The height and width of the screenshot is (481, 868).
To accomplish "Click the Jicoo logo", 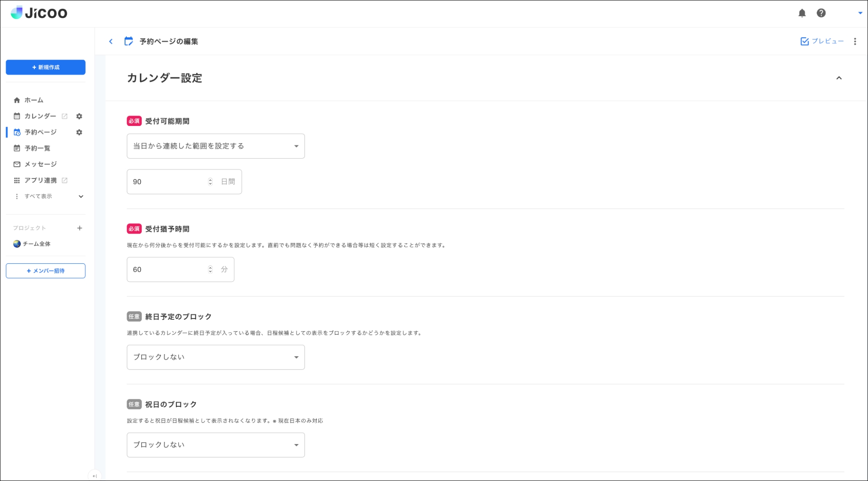I will tap(38, 13).
